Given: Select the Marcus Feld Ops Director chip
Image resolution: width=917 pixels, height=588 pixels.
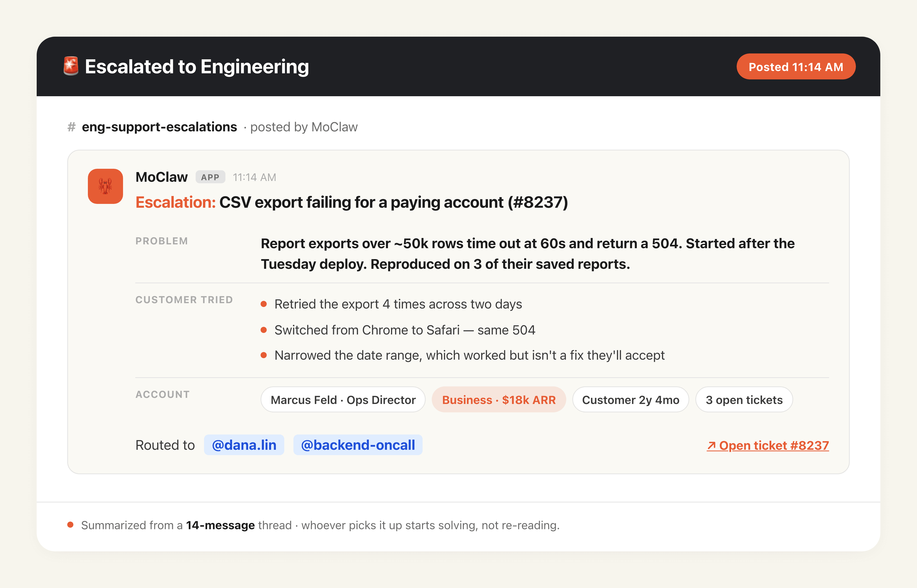Looking at the screenshot, I should point(343,400).
